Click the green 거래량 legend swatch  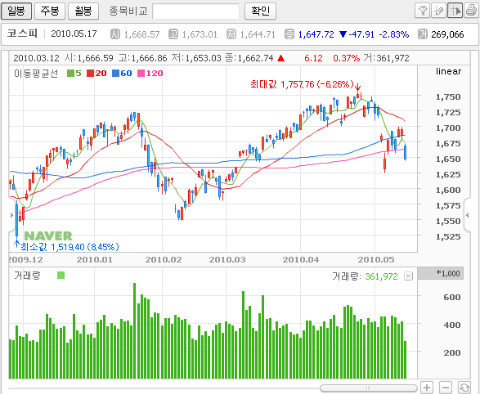pyautogui.click(x=61, y=275)
